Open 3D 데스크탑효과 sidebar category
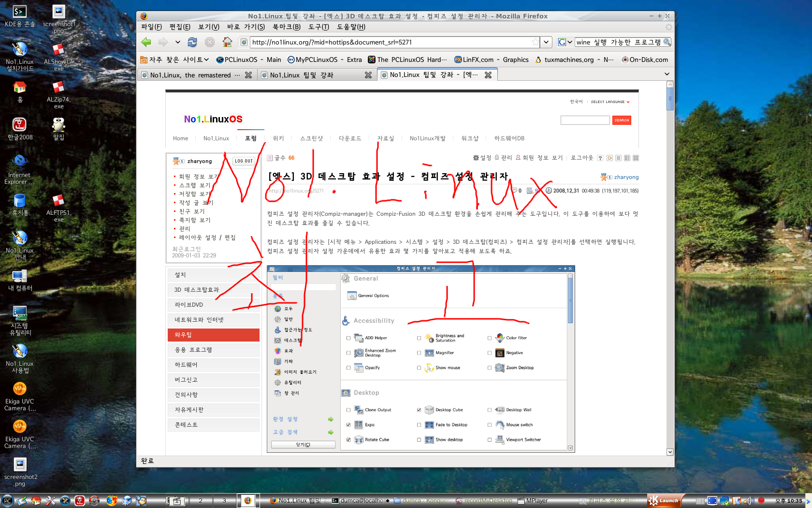Viewport: 812px width, 508px height. 214,290
